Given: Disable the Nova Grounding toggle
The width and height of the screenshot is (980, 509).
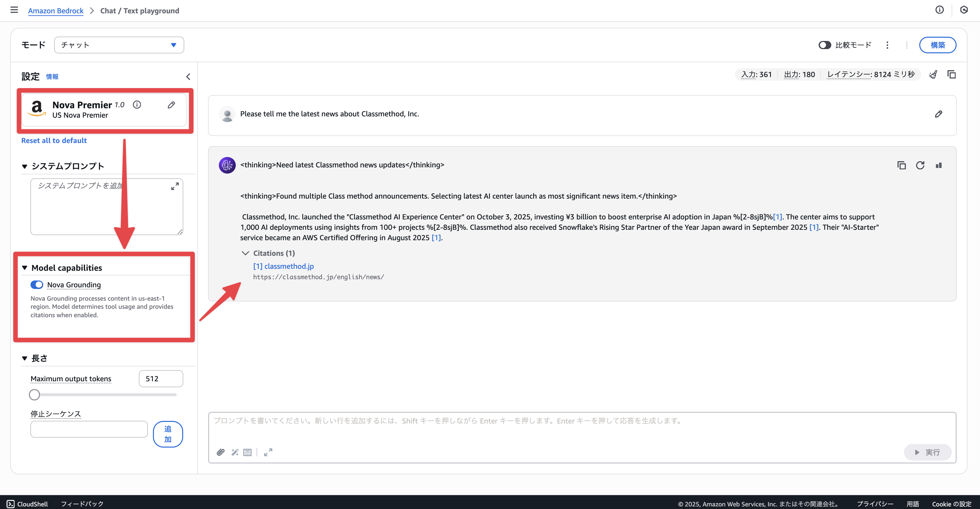Looking at the screenshot, I should [x=37, y=285].
